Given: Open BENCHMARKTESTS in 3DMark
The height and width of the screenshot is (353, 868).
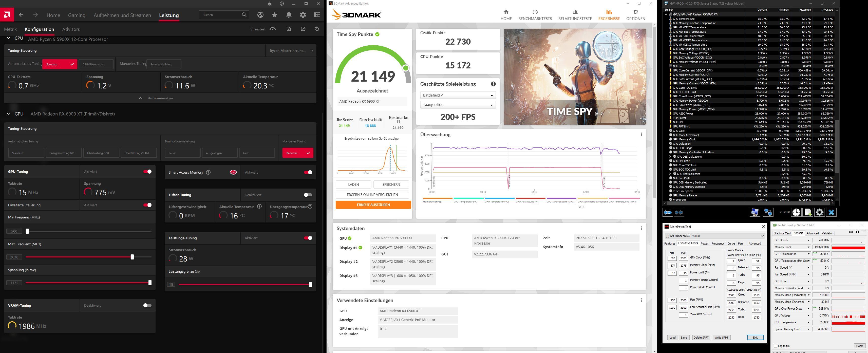Looking at the screenshot, I should [535, 15].
